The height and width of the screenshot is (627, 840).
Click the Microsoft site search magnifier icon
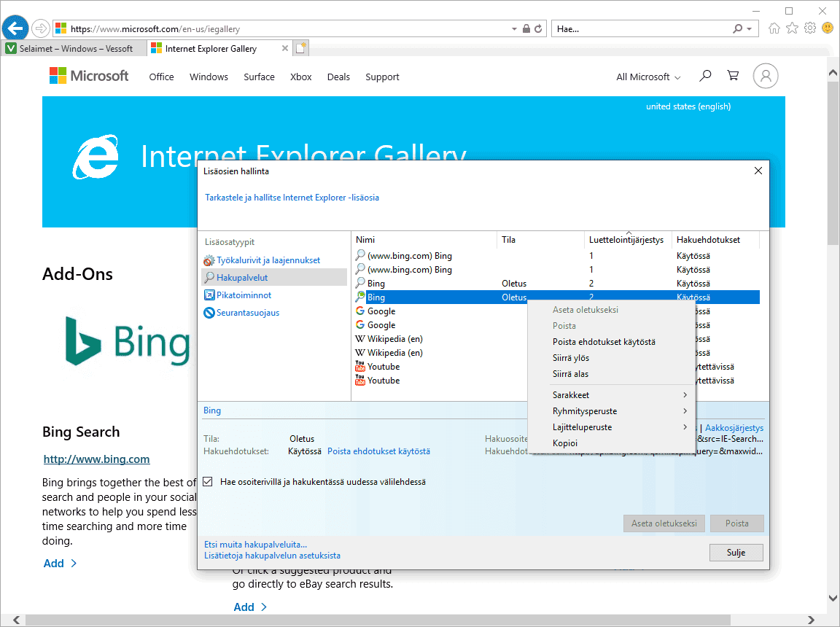tap(705, 76)
